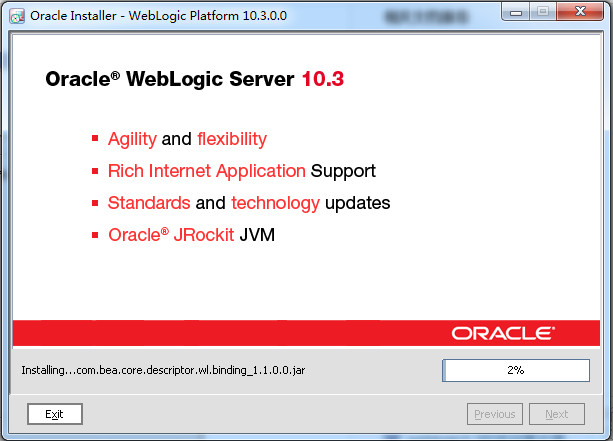Click 'Standards and technology updates' text

coord(249,204)
